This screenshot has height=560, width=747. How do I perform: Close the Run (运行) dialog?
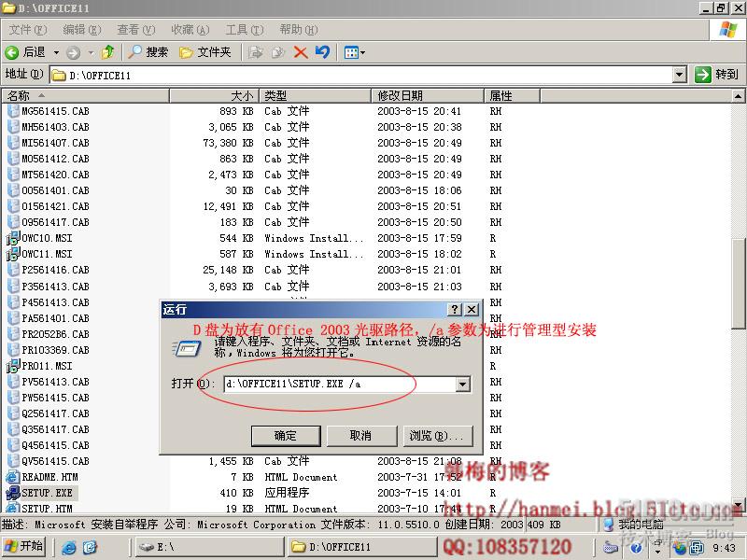472,310
